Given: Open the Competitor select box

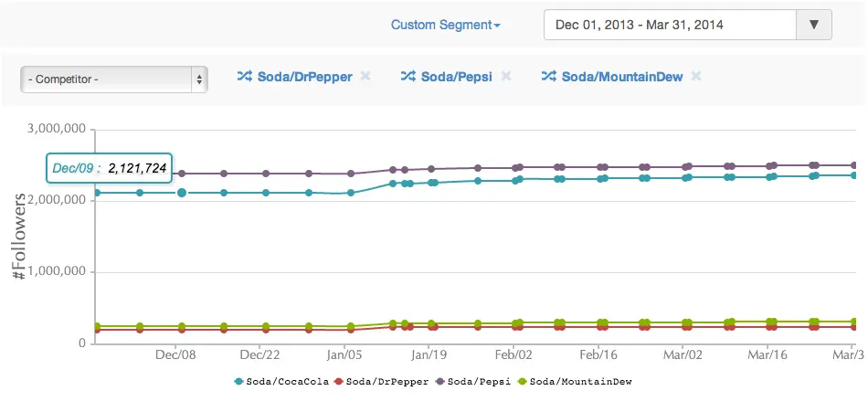Looking at the screenshot, I should click(114, 79).
